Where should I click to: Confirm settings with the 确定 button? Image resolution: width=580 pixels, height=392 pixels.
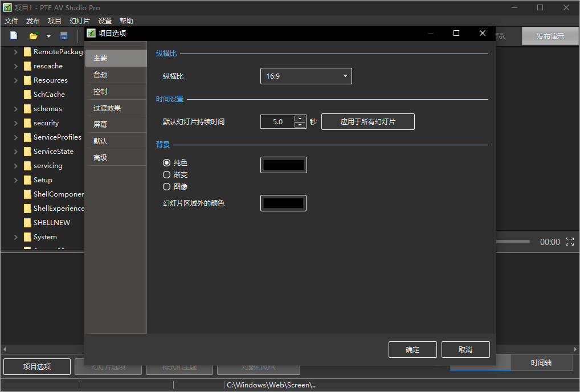(x=412, y=349)
